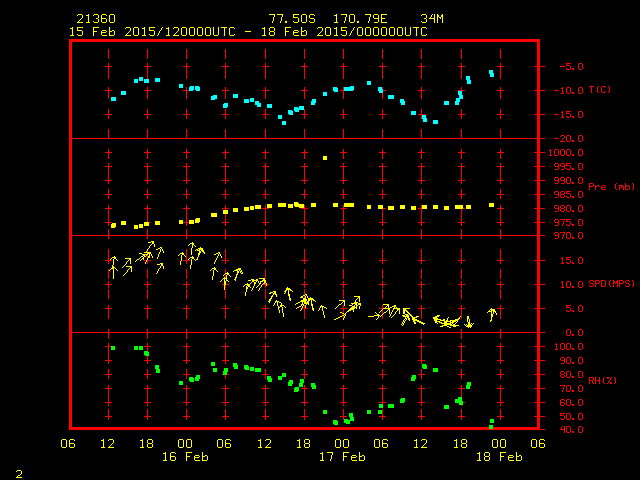The height and width of the screenshot is (480, 640).
Task: Select the longitude value 170.79E
Action: pyautogui.click(x=360, y=19)
